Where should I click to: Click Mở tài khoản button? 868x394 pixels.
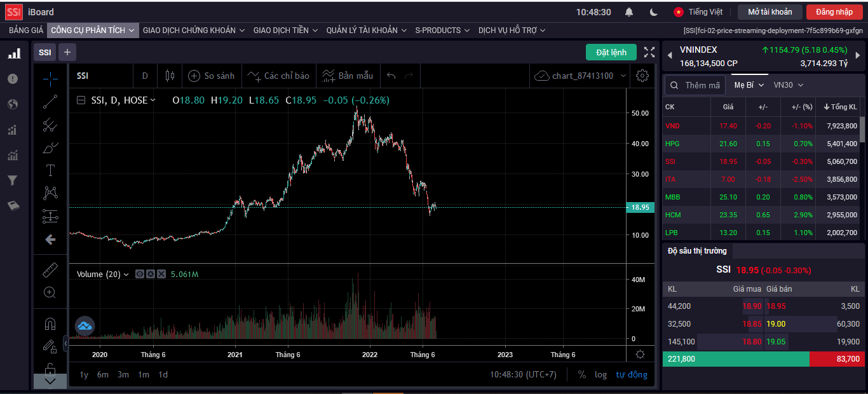(x=770, y=12)
